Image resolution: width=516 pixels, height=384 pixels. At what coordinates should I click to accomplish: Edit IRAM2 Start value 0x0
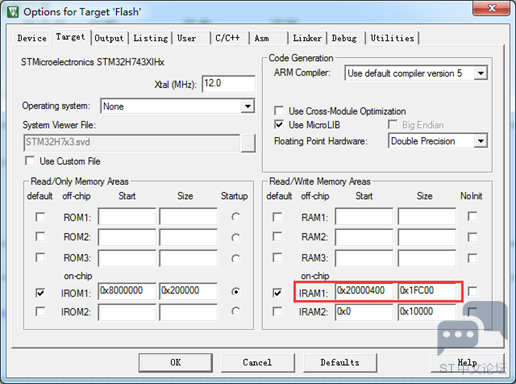pos(364,312)
